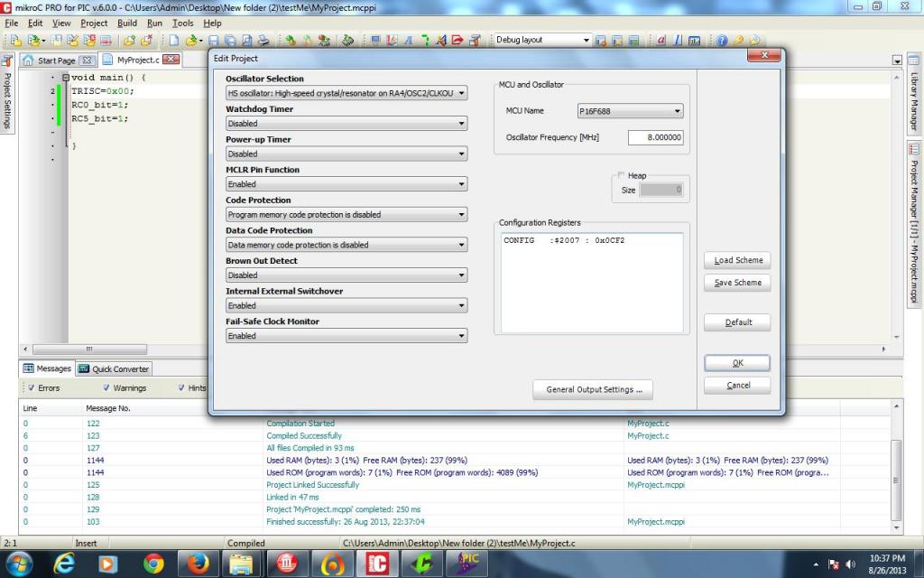The height and width of the screenshot is (578, 924).
Task: Open the Project Manager side panel icon
Action: click(914, 149)
